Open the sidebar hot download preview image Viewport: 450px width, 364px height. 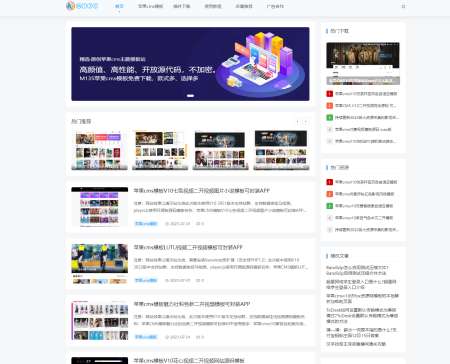[x=363, y=63]
